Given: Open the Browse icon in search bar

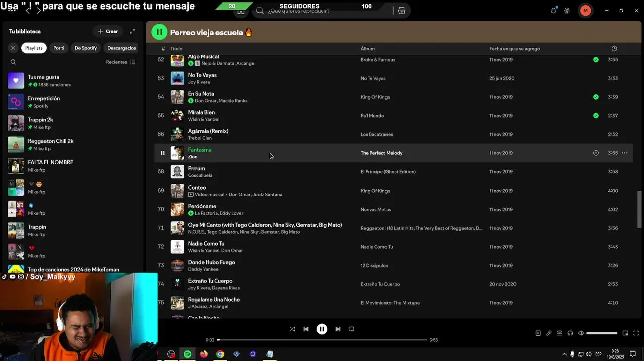Looking at the screenshot, I should click(x=402, y=11).
